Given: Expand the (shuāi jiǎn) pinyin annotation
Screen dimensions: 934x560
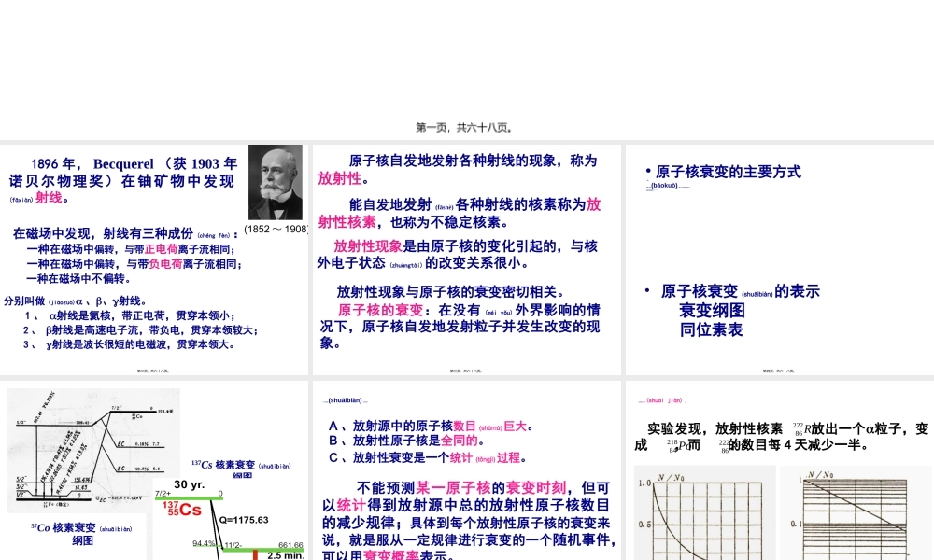Looking at the screenshot, I should [664, 400].
